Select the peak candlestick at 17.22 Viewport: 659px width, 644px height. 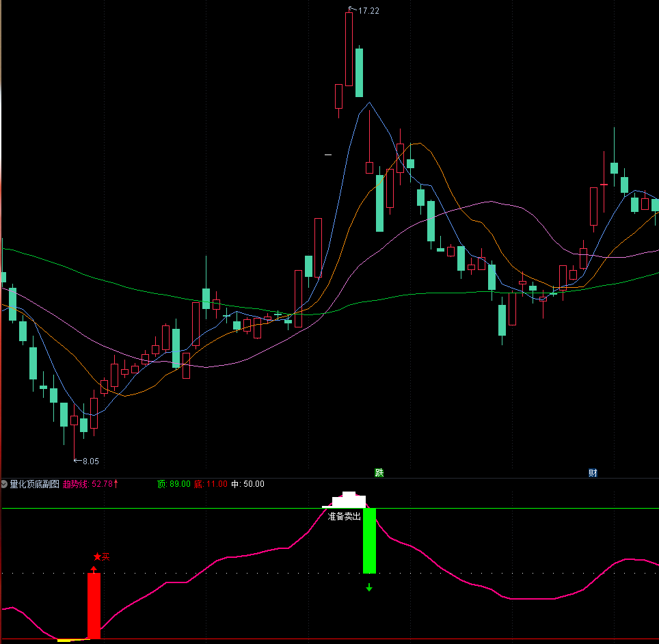tap(349, 48)
